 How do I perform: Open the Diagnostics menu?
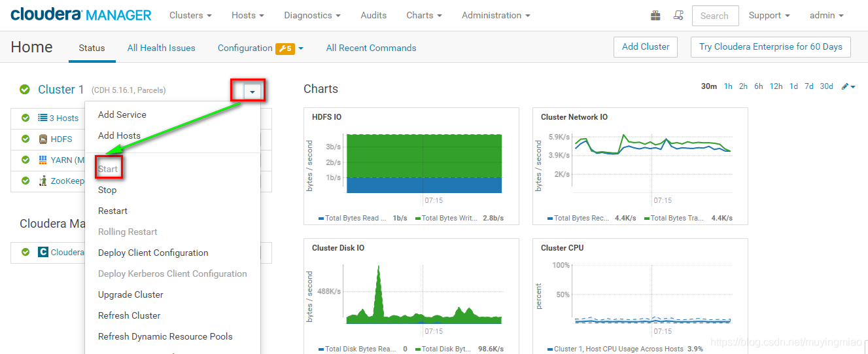tap(313, 15)
